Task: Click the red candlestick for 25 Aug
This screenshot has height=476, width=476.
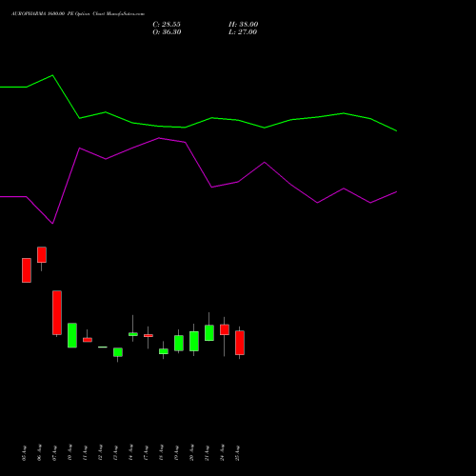Action: 240,343
